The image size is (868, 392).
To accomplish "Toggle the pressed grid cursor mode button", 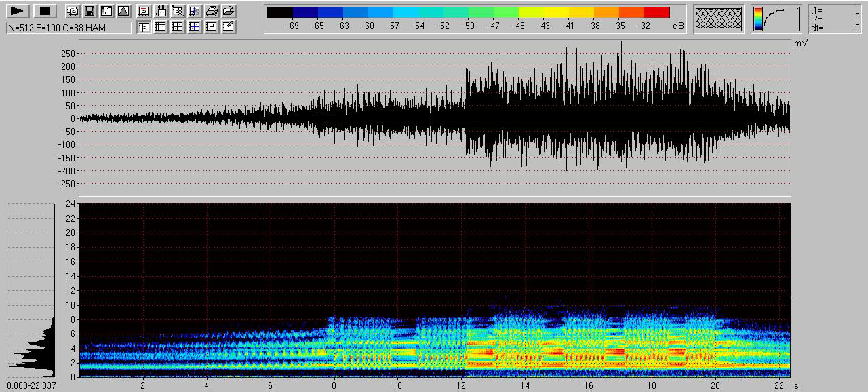I will pos(144,27).
